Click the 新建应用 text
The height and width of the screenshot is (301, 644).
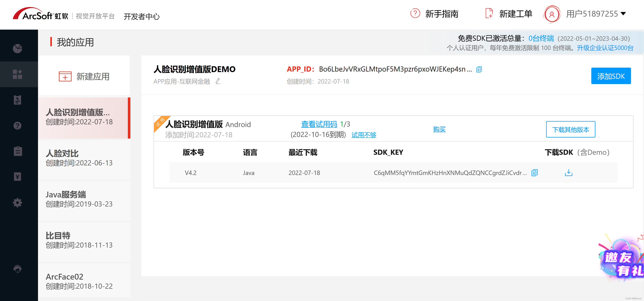point(93,77)
